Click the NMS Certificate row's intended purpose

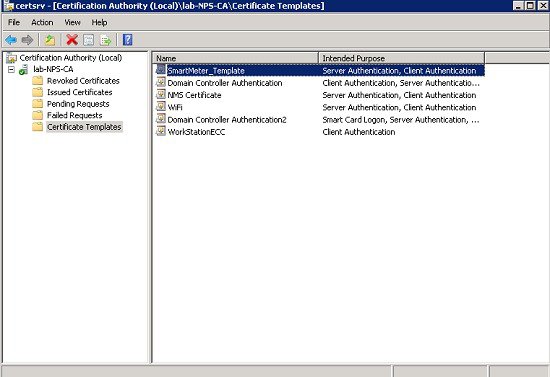pos(399,95)
